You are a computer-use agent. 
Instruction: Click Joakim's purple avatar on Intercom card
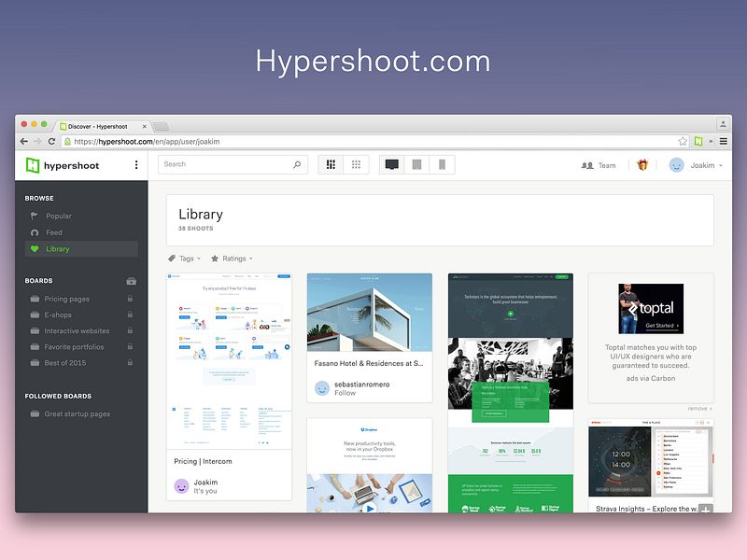[x=181, y=486]
